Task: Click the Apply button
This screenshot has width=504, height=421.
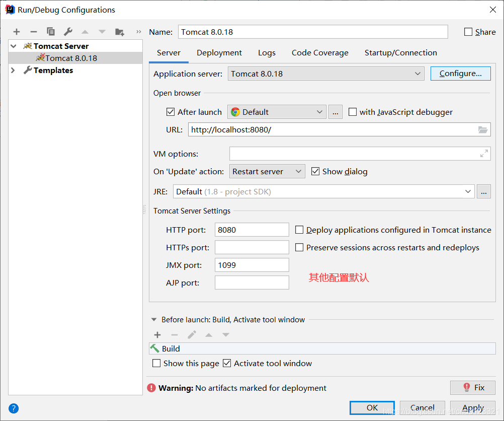Action: coord(472,408)
